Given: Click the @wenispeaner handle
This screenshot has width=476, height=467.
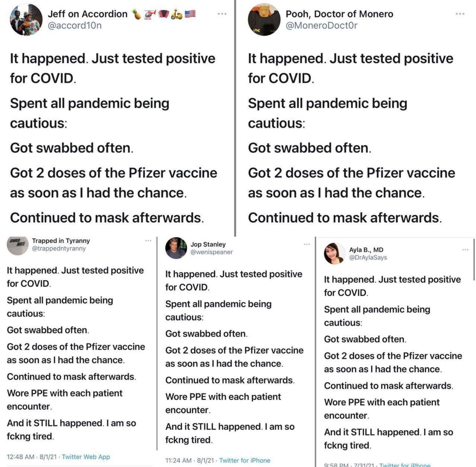Looking at the screenshot, I should (211, 252).
